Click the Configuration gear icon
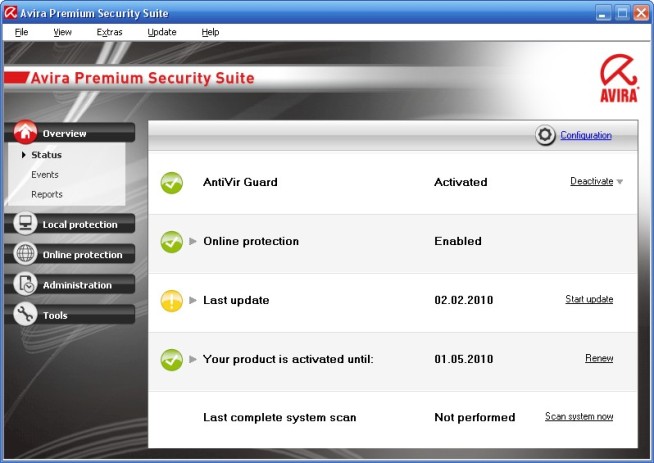 tap(545, 136)
